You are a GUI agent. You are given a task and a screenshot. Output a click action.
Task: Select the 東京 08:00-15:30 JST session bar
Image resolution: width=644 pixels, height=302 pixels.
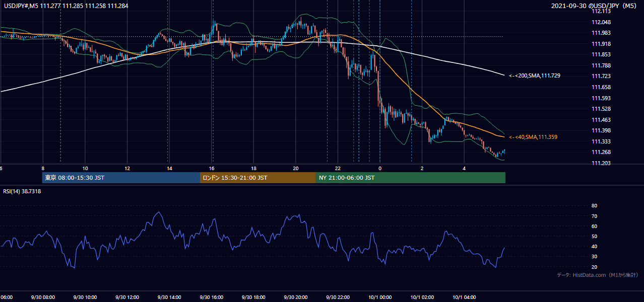(121, 178)
